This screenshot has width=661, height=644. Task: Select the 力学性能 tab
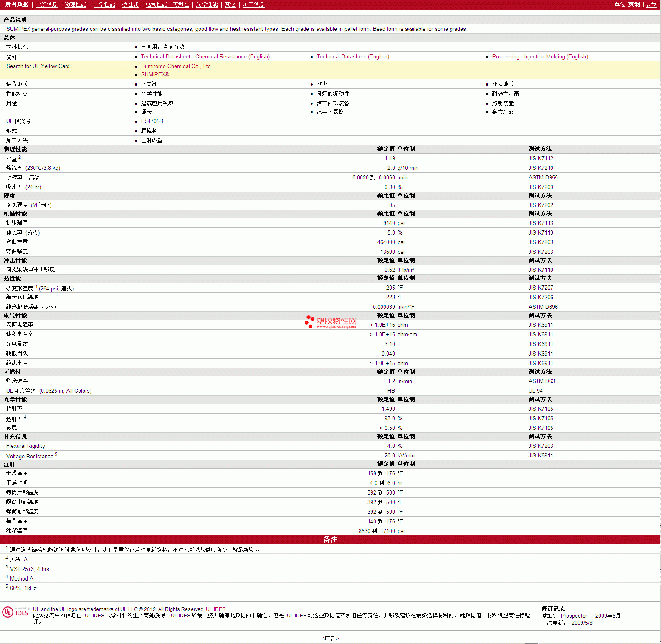tap(104, 5)
